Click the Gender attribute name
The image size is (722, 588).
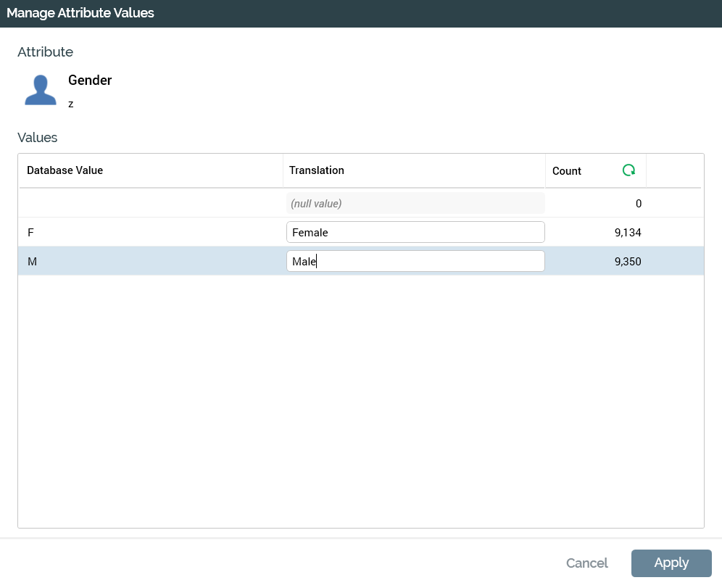[x=90, y=80]
